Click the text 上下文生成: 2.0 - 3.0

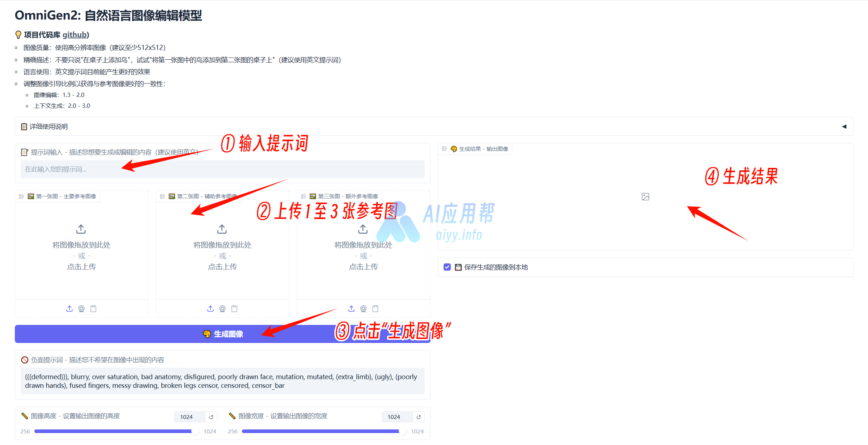pos(62,106)
